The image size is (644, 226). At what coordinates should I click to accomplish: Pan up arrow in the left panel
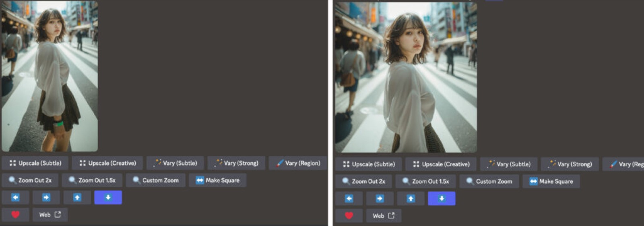77,197
